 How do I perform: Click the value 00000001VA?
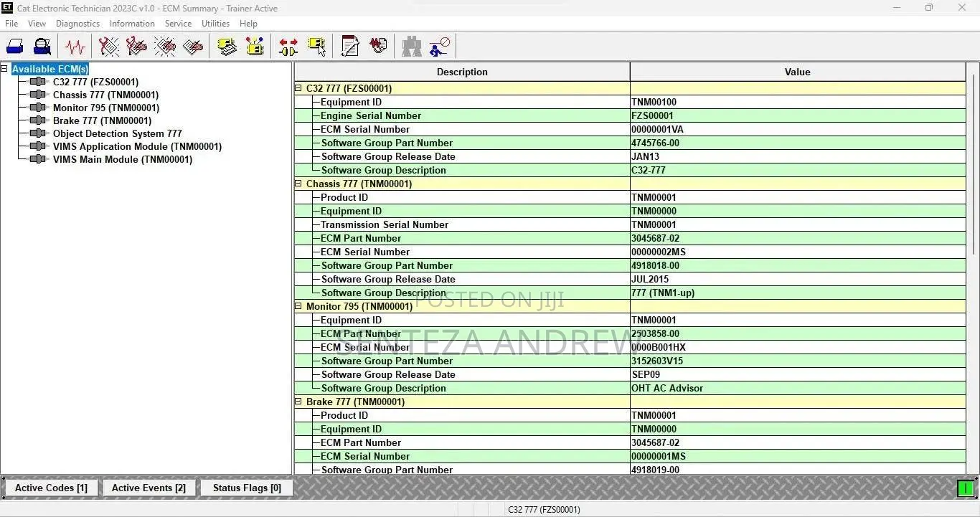657,129
